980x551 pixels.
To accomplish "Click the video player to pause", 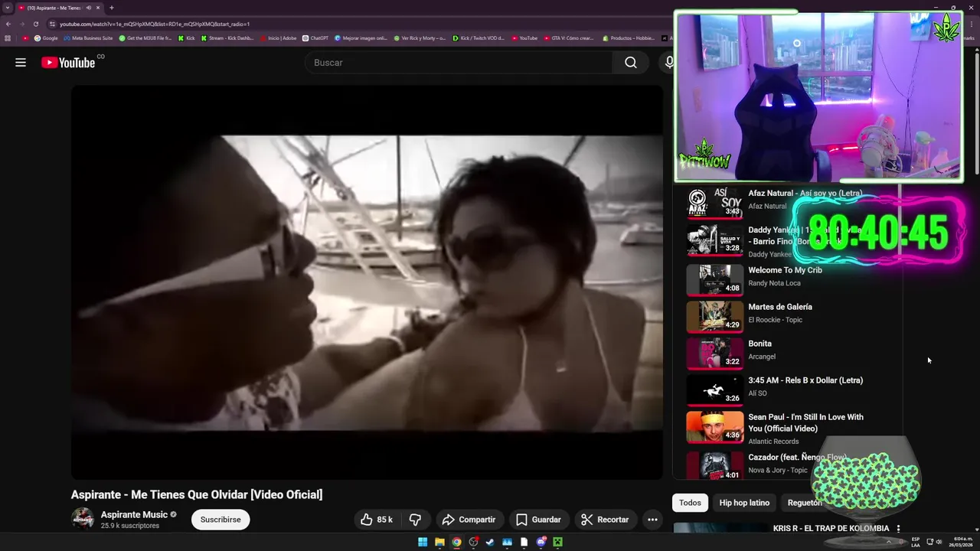I will (x=367, y=282).
